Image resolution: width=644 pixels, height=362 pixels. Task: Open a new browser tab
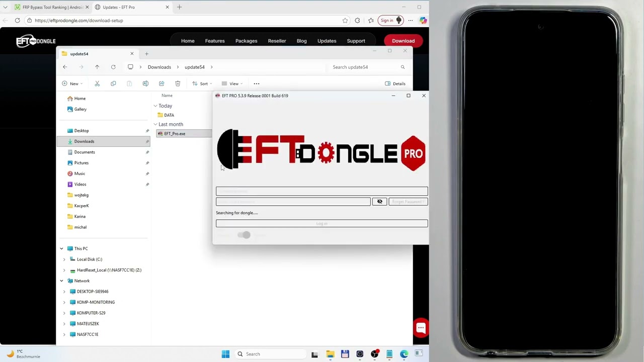pos(179,7)
